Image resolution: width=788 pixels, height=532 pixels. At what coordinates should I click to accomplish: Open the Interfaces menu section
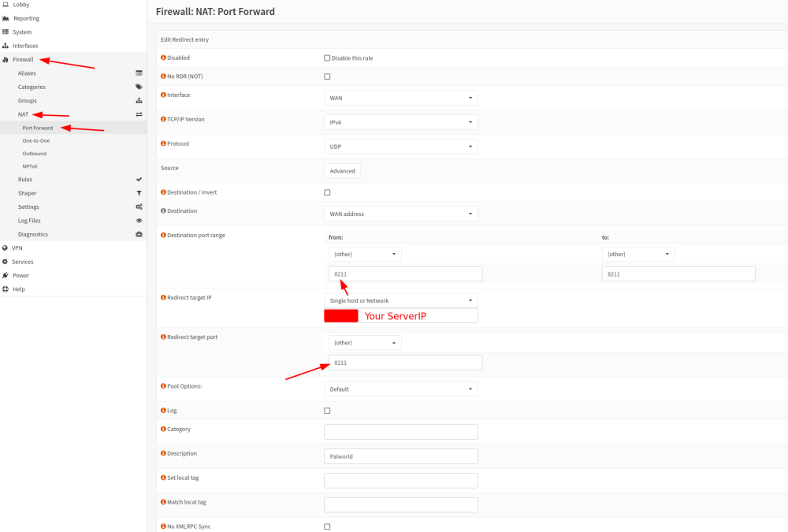pos(25,46)
